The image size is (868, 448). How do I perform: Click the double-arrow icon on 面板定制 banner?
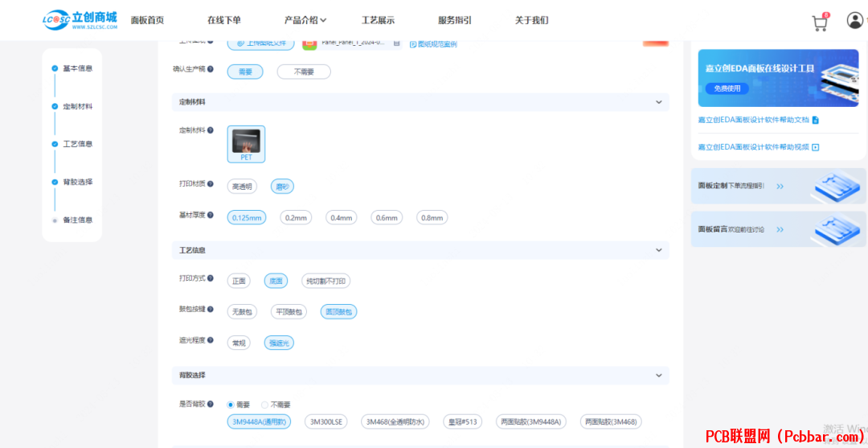point(780,187)
